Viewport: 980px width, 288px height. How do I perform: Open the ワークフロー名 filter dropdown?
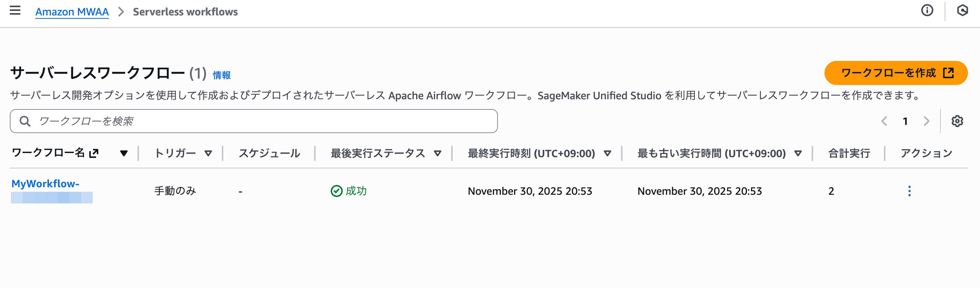click(x=124, y=153)
